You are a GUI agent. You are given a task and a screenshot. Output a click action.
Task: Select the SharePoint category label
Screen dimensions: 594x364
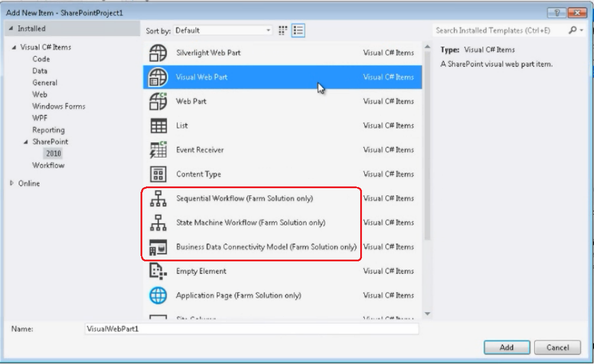coord(50,142)
